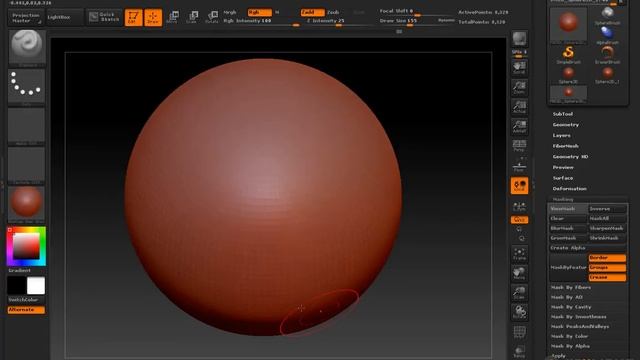640x360 pixels.
Task: Expand the Preview palette section
Action: tap(563, 167)
